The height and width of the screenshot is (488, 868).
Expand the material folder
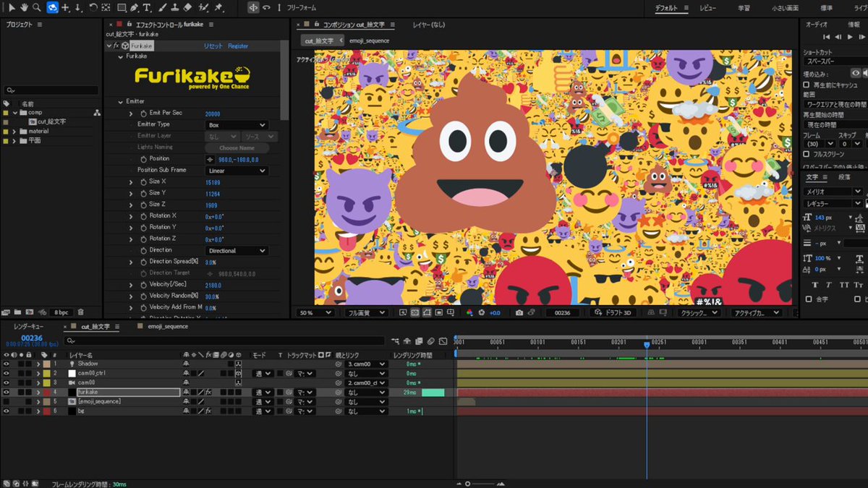click(x=14, y=131)
